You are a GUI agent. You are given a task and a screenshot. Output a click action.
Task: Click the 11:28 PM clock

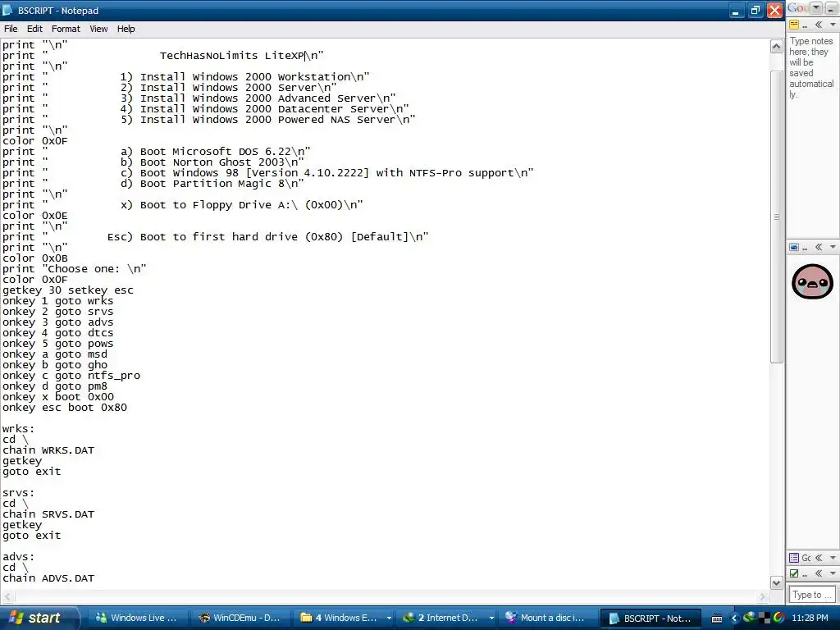tap(810, 618)
